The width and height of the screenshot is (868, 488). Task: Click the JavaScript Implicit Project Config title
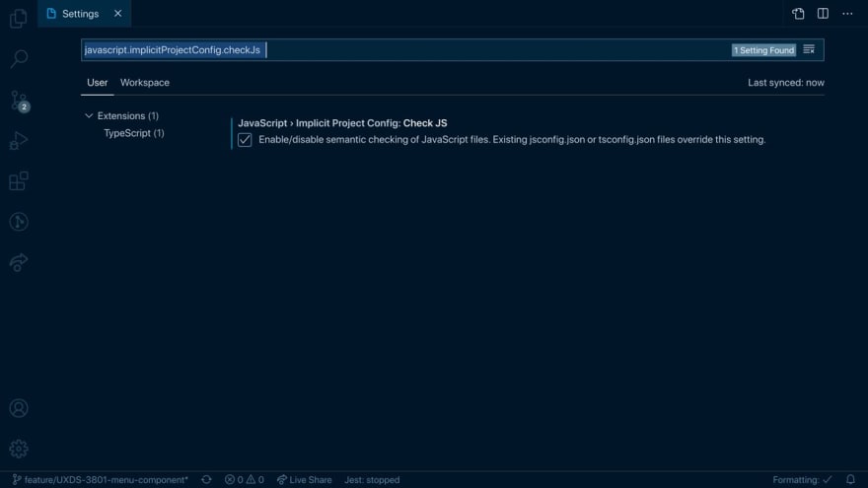tap(342, 123)
